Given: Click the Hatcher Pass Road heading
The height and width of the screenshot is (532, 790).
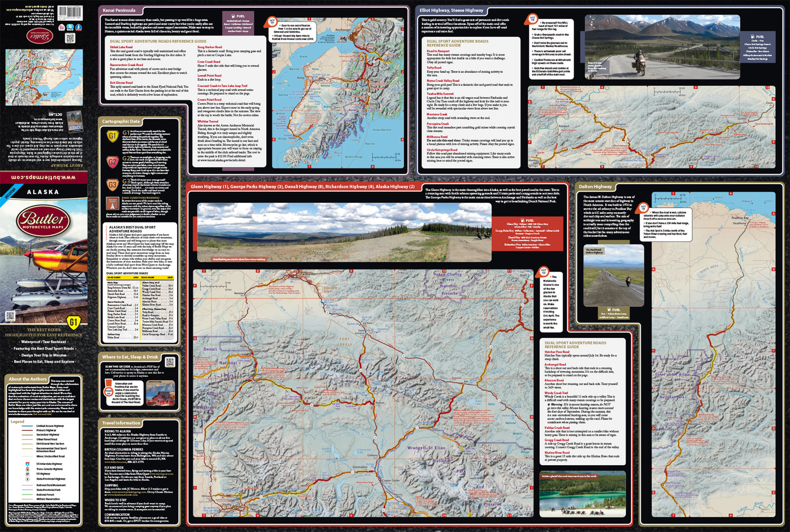Looking at the screenshot, I should tap(557, 352).
